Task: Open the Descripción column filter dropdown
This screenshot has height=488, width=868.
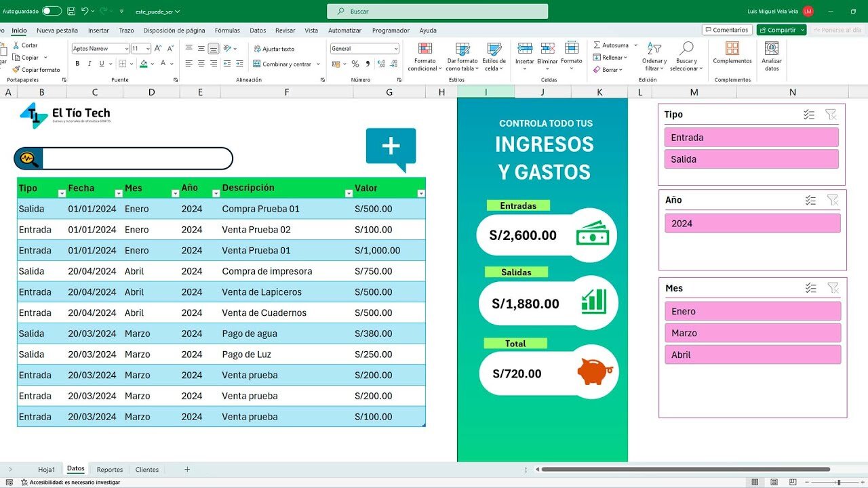Action: click(x=349, y=194)
